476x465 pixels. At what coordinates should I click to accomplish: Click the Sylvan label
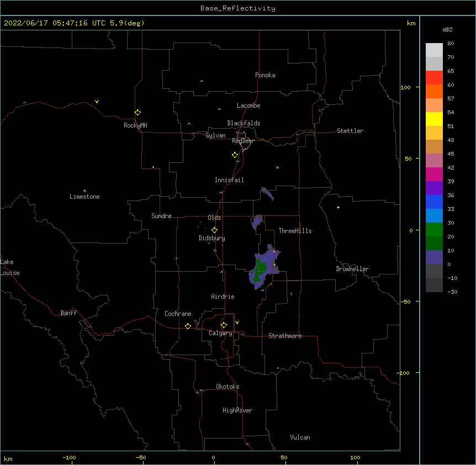[215, 135]
